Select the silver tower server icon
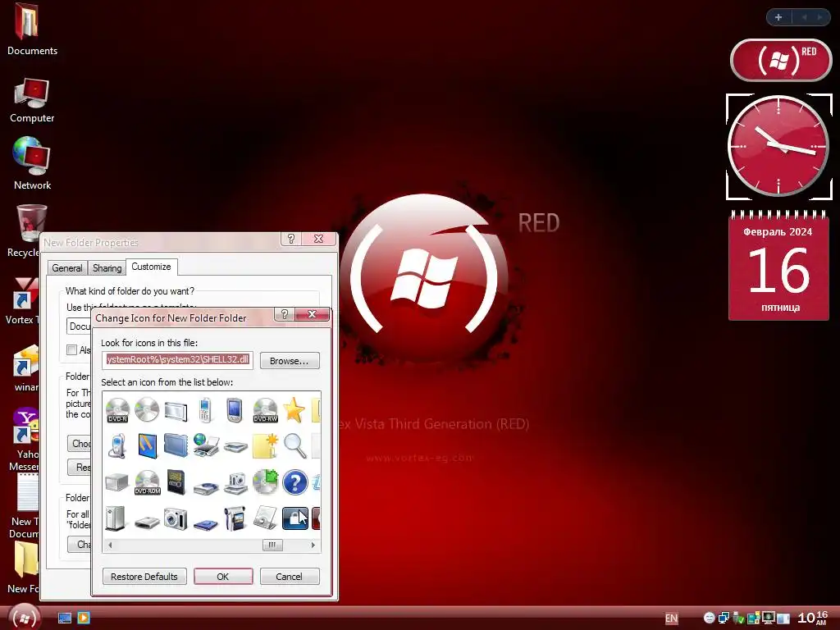Viewport: 840px width, 630px height. coord(115,518)
